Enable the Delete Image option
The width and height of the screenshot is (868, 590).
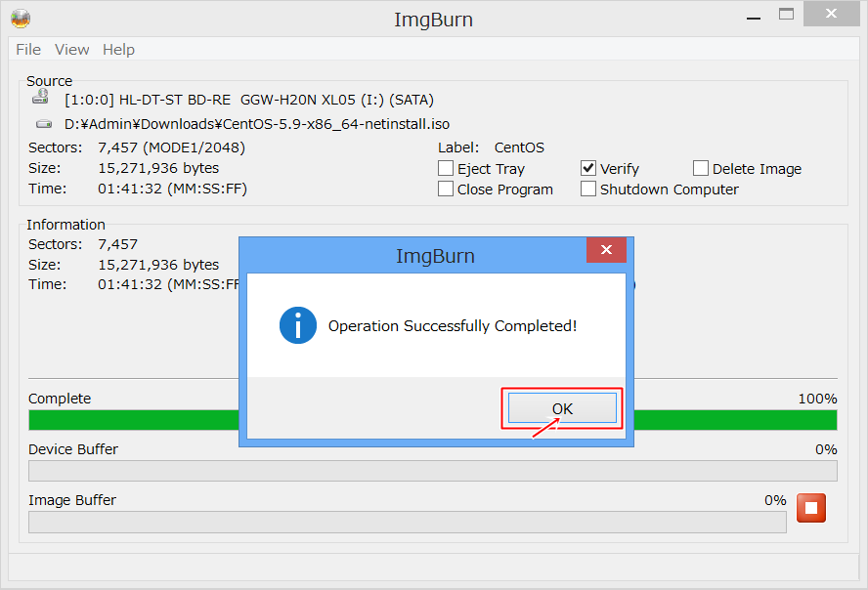pos(701,169)
